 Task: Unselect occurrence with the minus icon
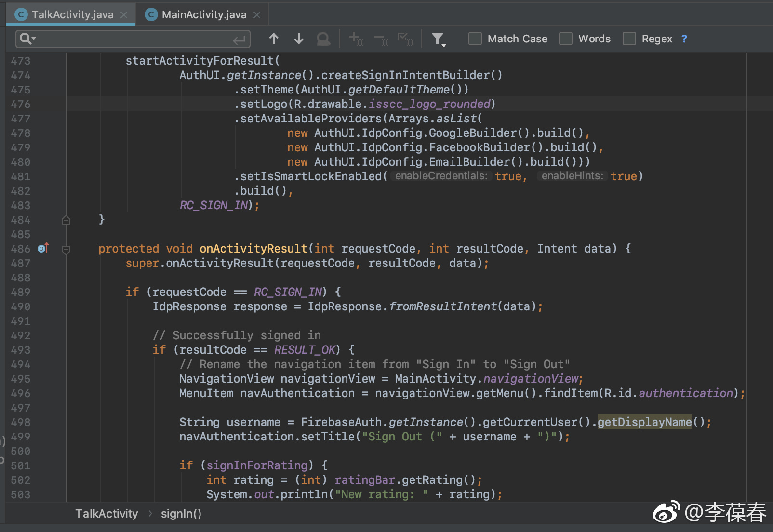click(381, 39)
